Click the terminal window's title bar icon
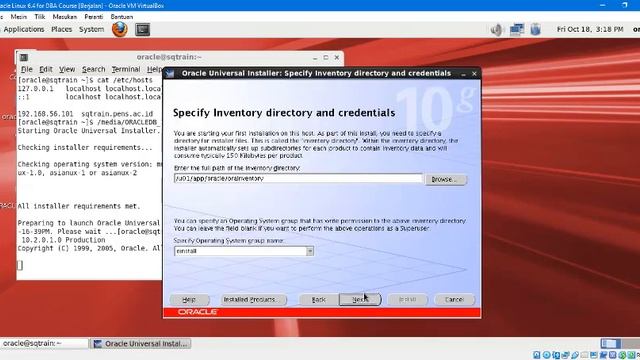Screen dimensions: 640x360 point(24,58)
